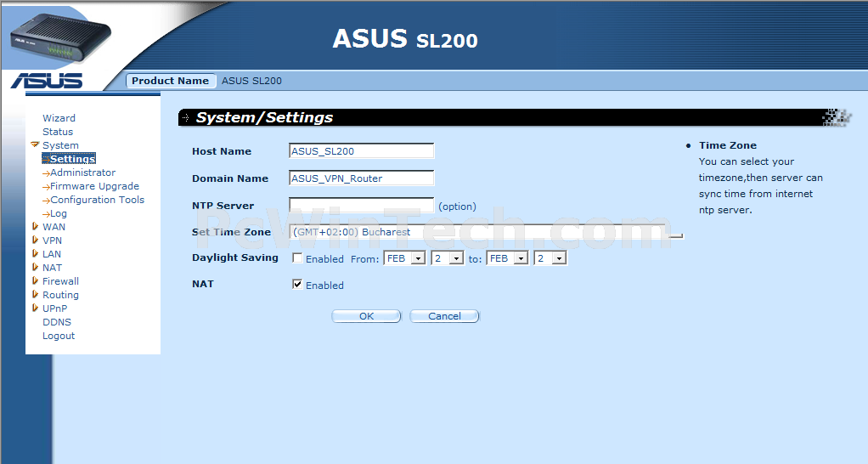Click the NTP Server input field
868x464 pixels.
[362, 206]
